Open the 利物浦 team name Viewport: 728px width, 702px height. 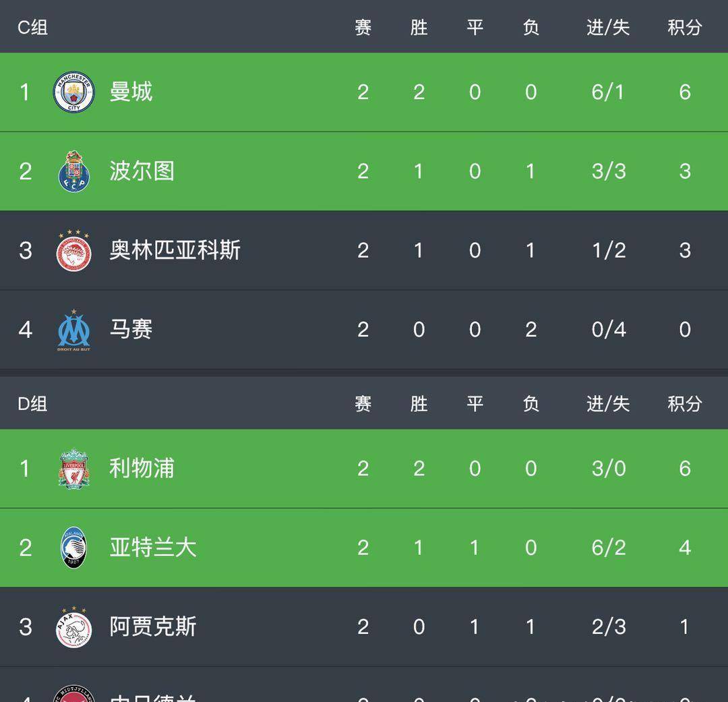[x=142, y=468]
